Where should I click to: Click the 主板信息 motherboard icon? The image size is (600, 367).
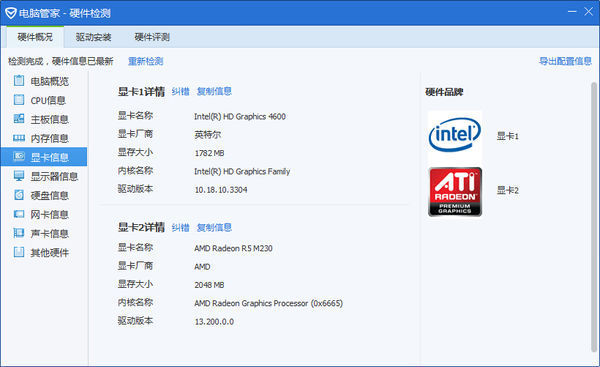click(19, 119)
